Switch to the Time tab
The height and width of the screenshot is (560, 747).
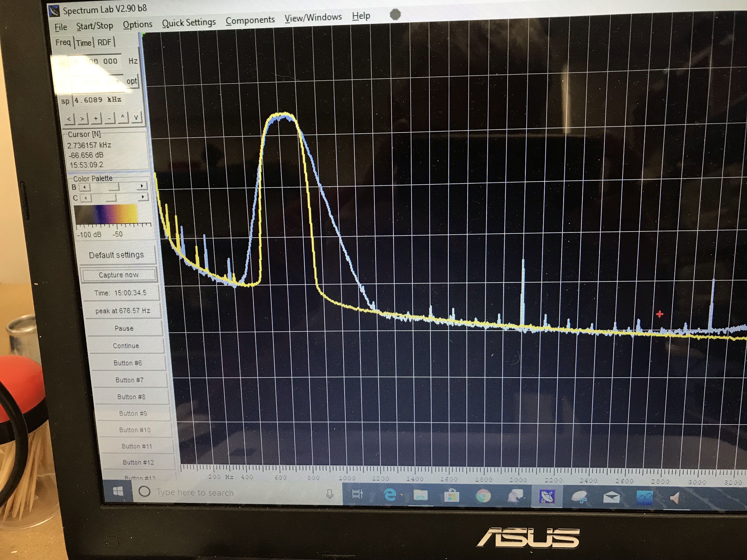83,43
